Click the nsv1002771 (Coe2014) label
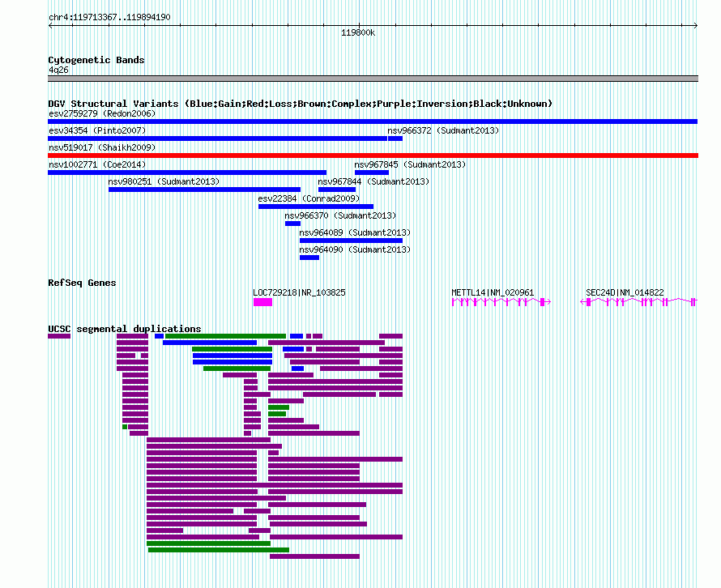 pos(97,164)
